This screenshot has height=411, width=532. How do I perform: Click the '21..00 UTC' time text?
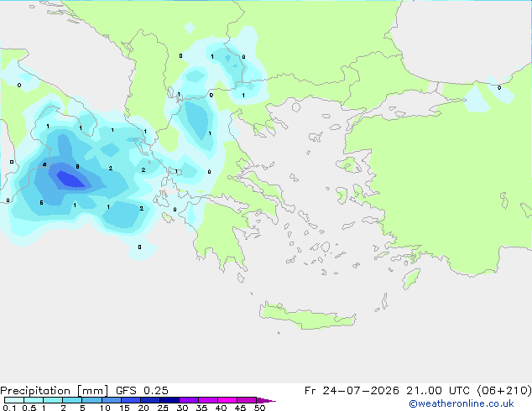click(x=438, y=391)
